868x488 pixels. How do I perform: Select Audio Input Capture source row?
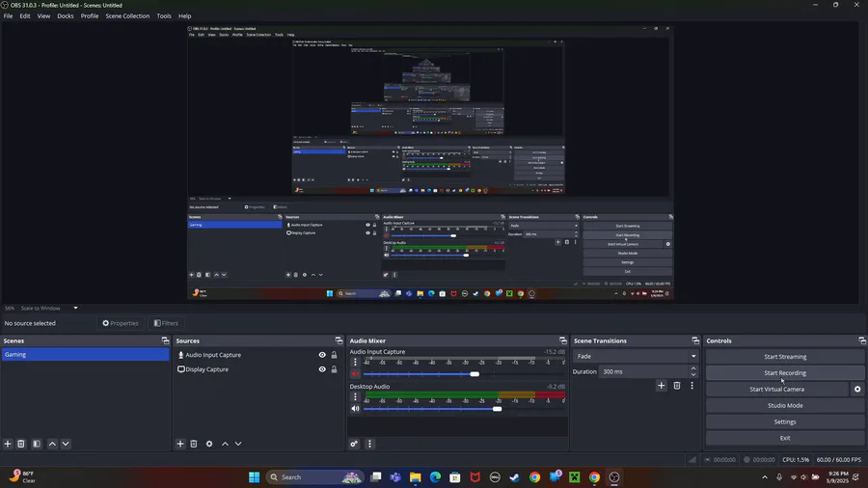(257, 355)
